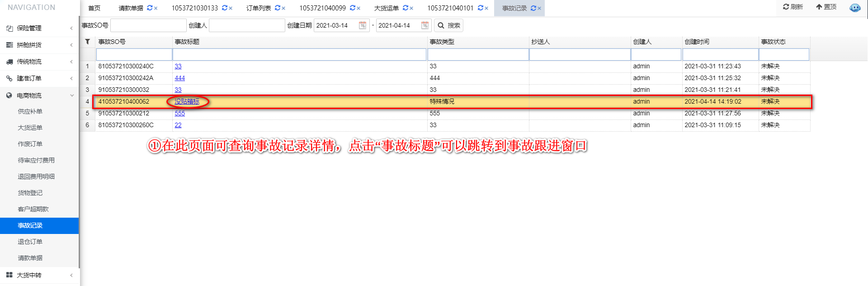Open 待审应付费用 in the sidebar

click(x=36, y=160)
